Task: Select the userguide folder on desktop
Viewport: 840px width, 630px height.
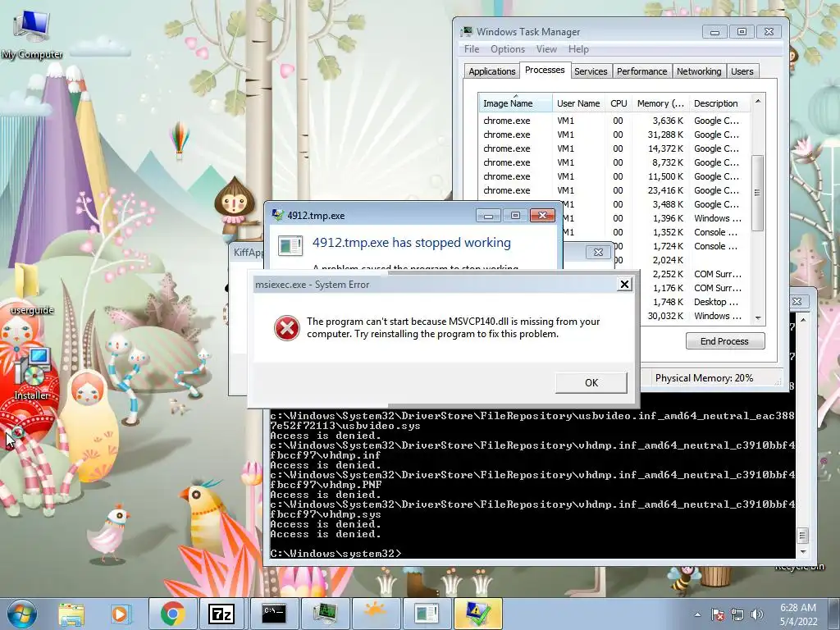Action: [32, 288]
